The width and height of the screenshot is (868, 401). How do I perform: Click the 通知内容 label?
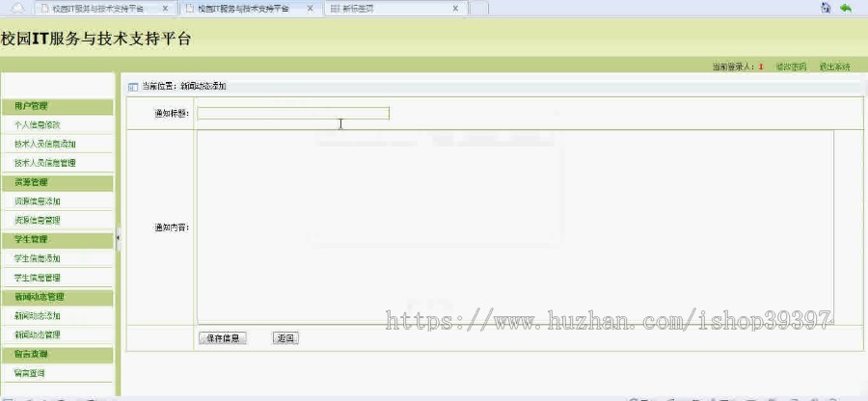tap(173, 227)
